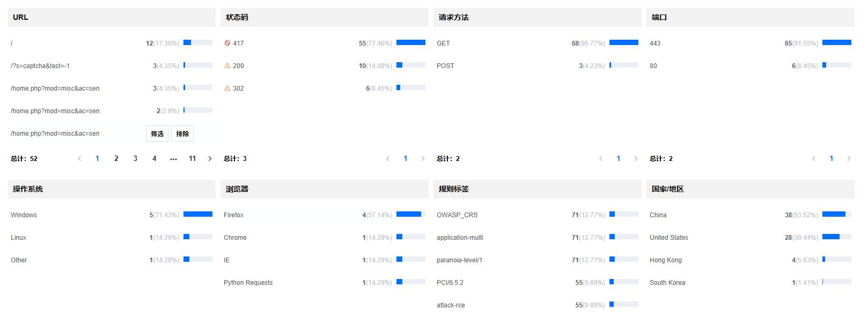
Task: Expand the ellipsis pages in URL pagination
Action: pyautogui.click(x=173, y=159)
